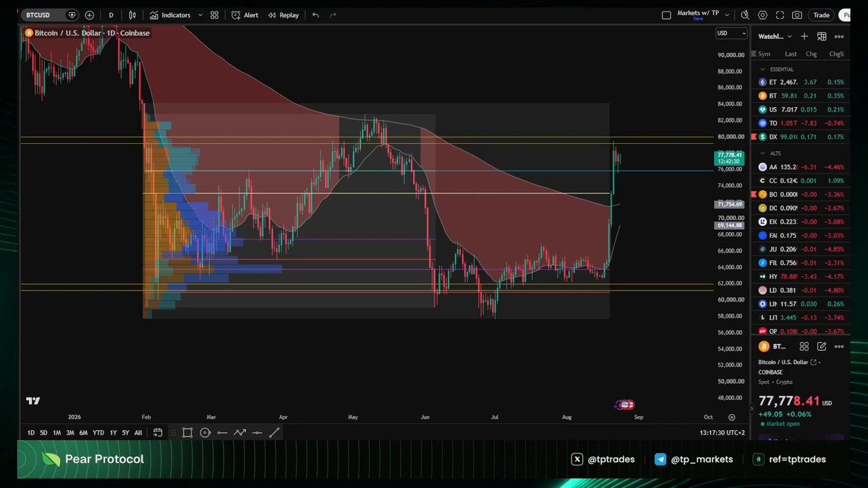Viewport: 868px width, 488px height.
Task: Sort watchlist by Chg% column
Action: pyautogui.click(x=837, y=53)
